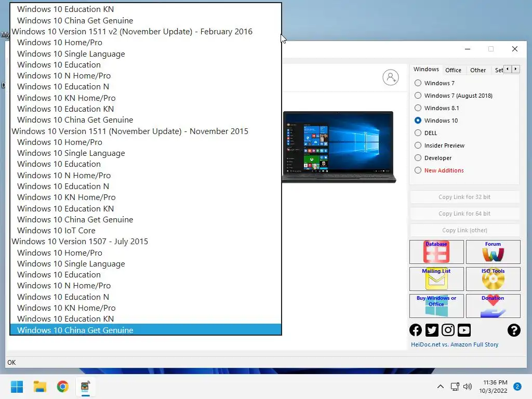Select header Version 1511 (November Update) - November 2015

click(x=146, y=131)
